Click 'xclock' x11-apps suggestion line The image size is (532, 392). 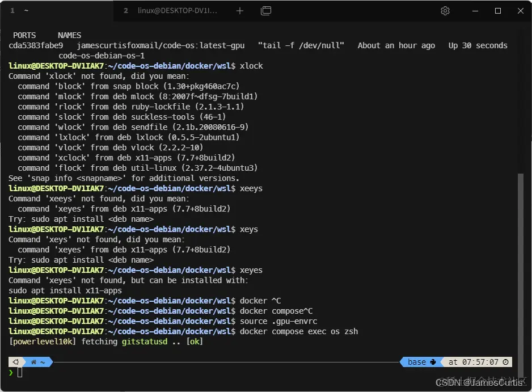pos(126,158)
